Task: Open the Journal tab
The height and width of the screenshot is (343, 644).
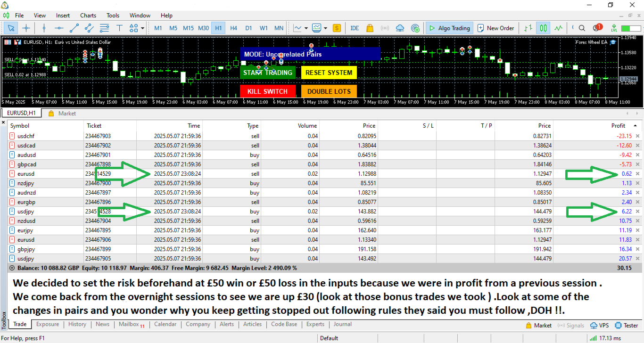Action: point(343,324)
